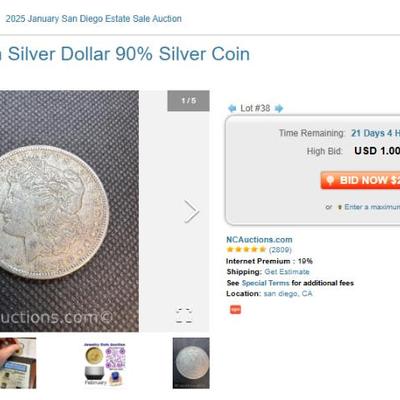Viewport: 400px width, 400px height.
Task: Open Enter a maximum bid link
Action: [372, 207]
